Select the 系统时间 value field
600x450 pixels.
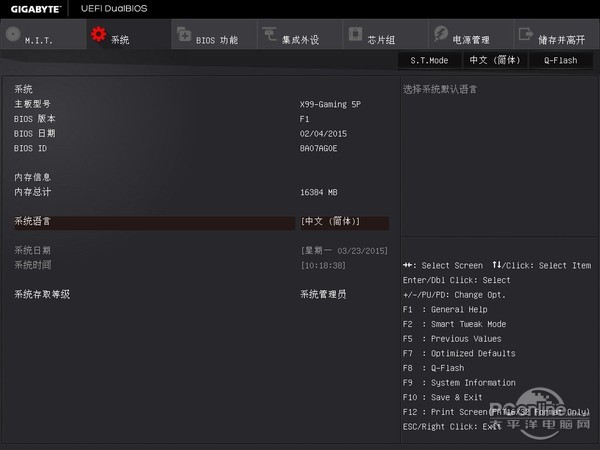click(323, 265)
